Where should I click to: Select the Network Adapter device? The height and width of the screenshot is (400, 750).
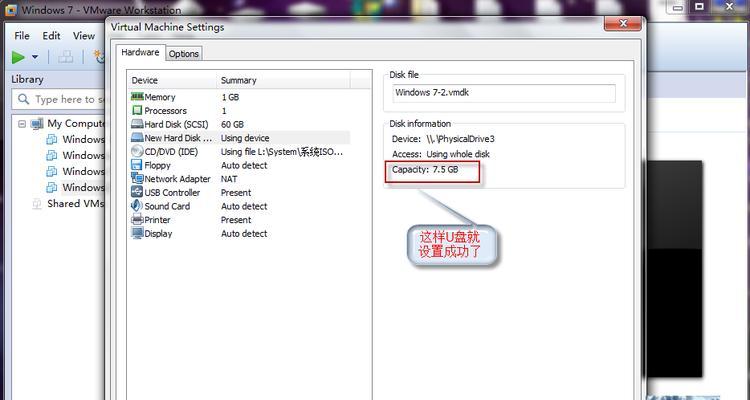171,179
